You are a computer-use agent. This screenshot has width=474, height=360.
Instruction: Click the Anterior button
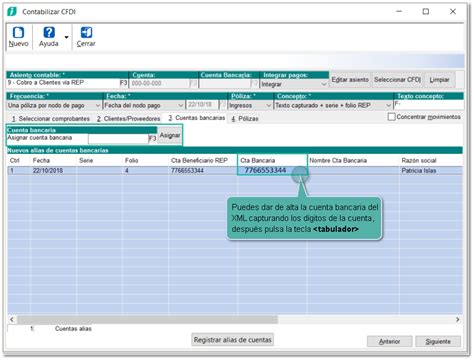click(389, 342)
